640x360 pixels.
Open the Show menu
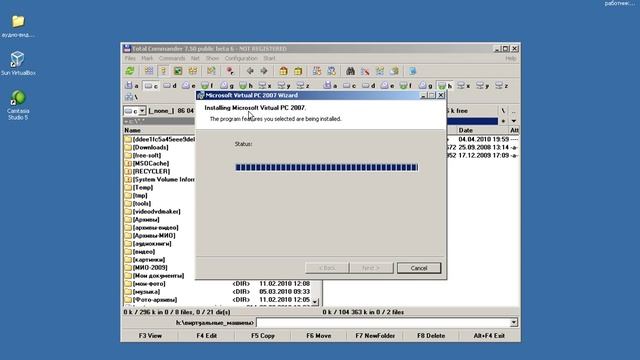[x=212, y=58]
